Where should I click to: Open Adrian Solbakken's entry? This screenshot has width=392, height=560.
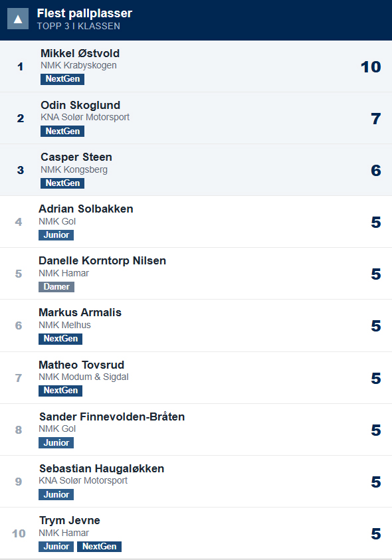pos(196,222)
